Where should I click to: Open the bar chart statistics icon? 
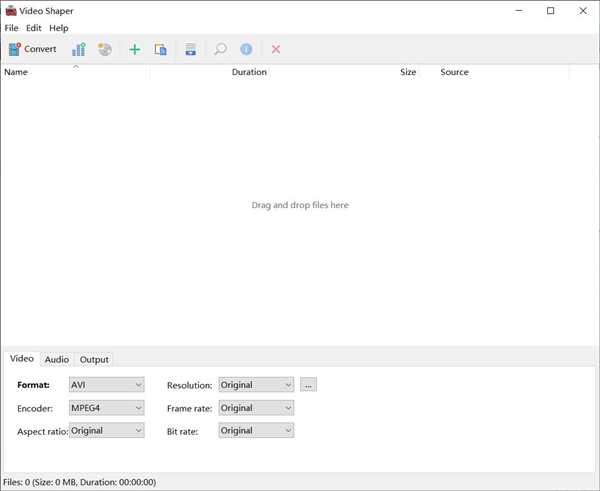pyautogui.click(x=79, y=49)
